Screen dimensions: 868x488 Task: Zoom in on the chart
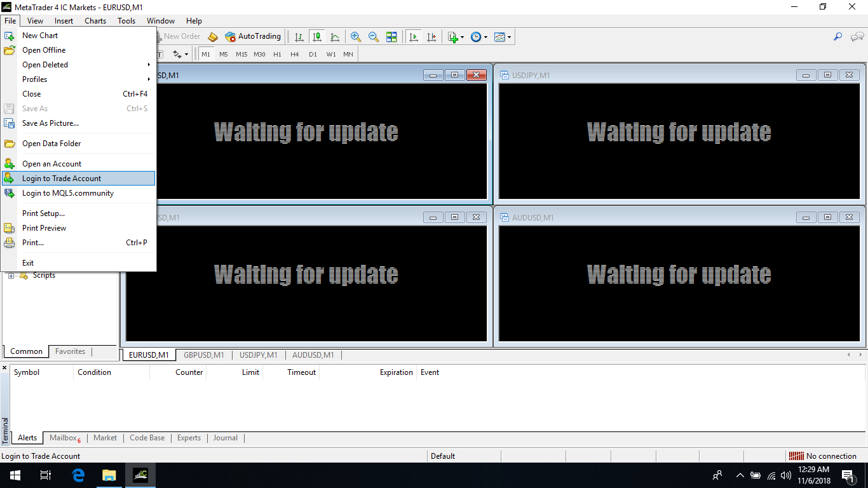356,37
